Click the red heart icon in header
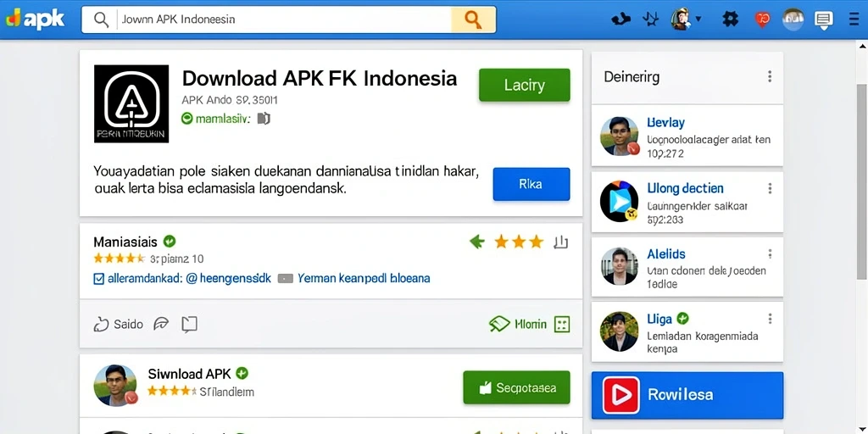Screen dimensions: 868x434 (762, 20)
